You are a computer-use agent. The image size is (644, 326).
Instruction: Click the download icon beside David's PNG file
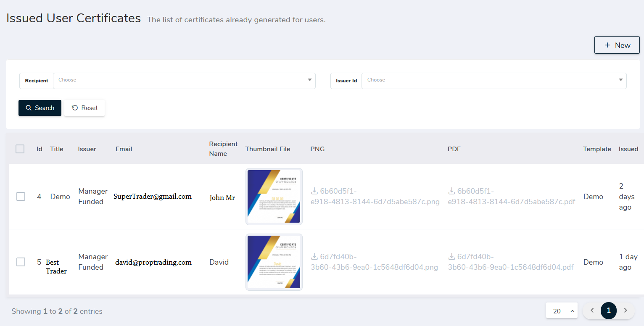pyautogui.click(x=314, y=256)
